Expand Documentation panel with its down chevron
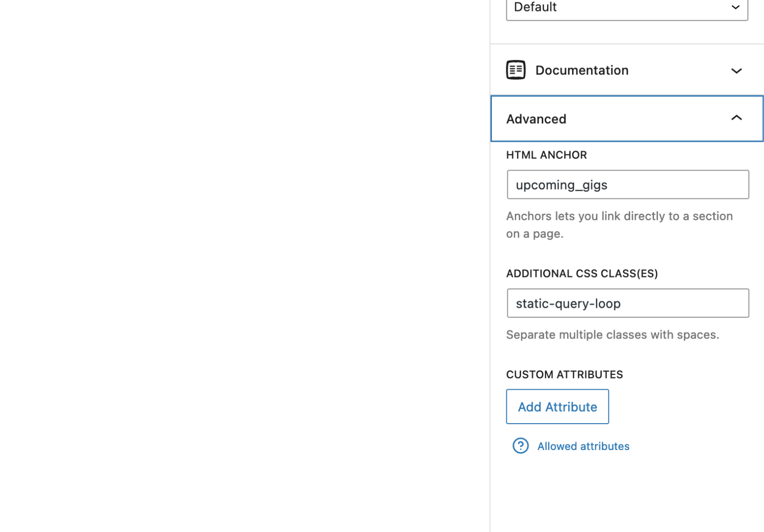This screenshot has height=532, width=764. point(736,71)
